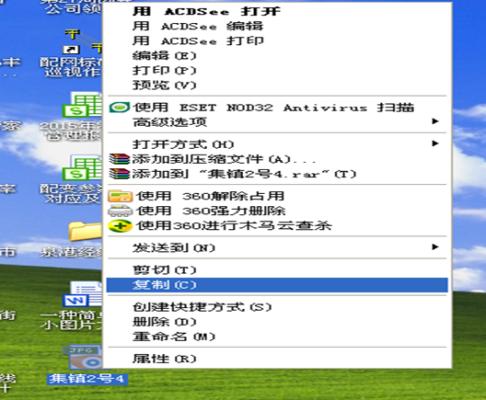Click 预览(V) menu item
Screen dimensions: 486x400
(277, 85)
